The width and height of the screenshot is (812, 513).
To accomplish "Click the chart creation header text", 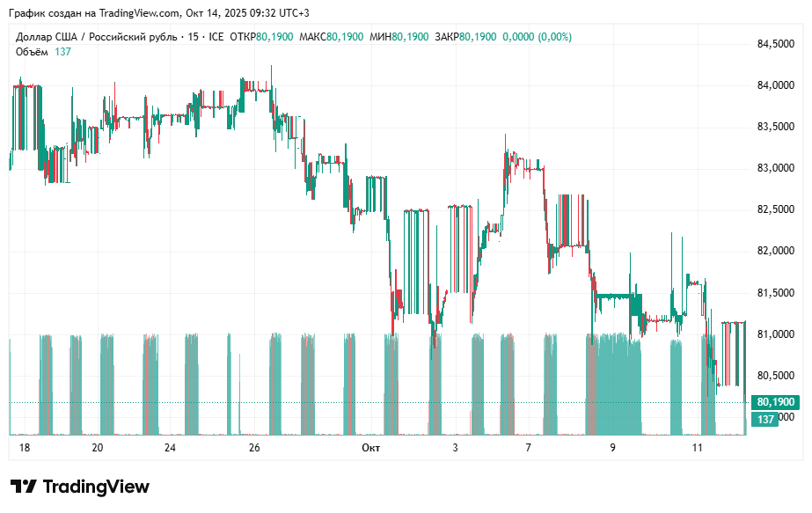I will 158,13.
